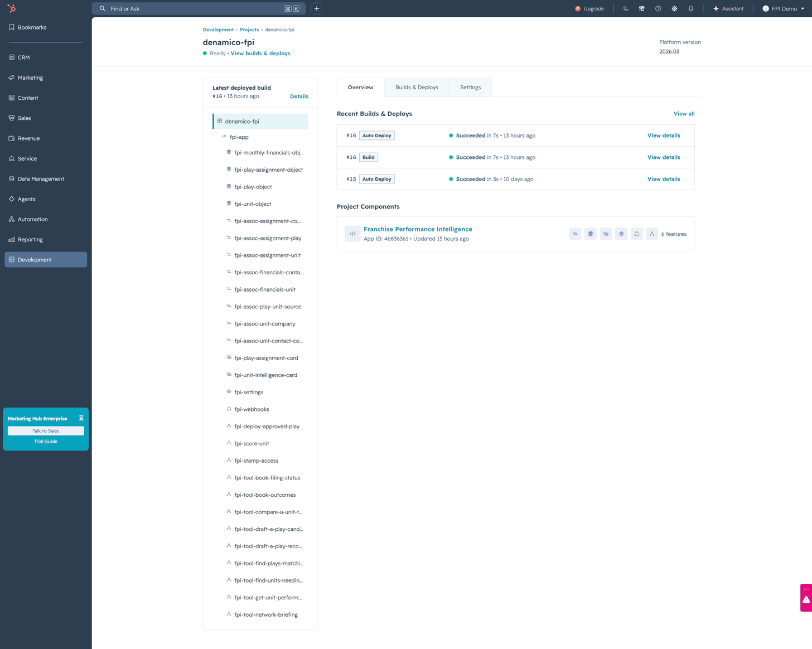The width and height of the screenshot is (812, 649).
Task: Open the Automation sidebar menu
Action: 46,219
